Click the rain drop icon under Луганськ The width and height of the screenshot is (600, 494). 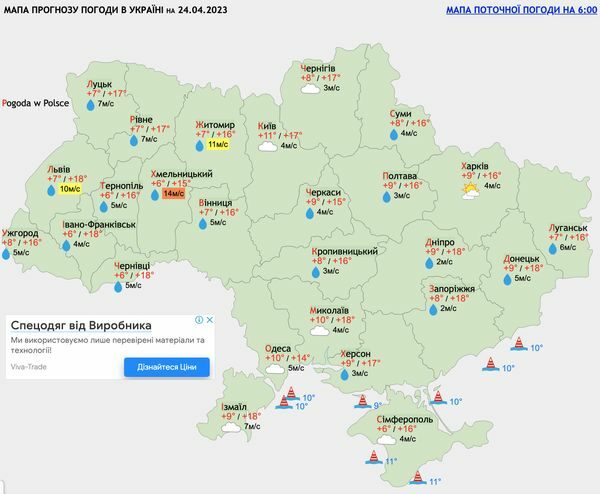point(553,249)
